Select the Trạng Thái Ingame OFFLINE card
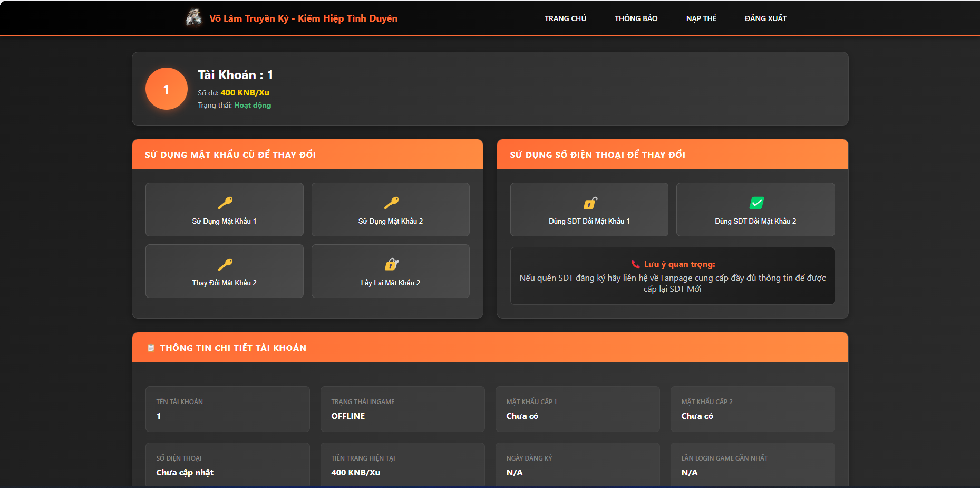 click(x=402, y=409)
